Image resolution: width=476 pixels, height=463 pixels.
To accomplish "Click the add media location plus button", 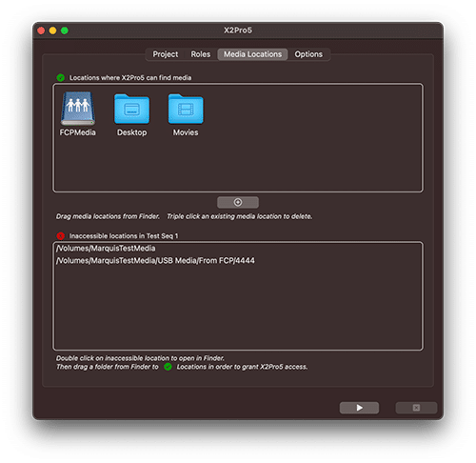I will (x=238, y=202).
